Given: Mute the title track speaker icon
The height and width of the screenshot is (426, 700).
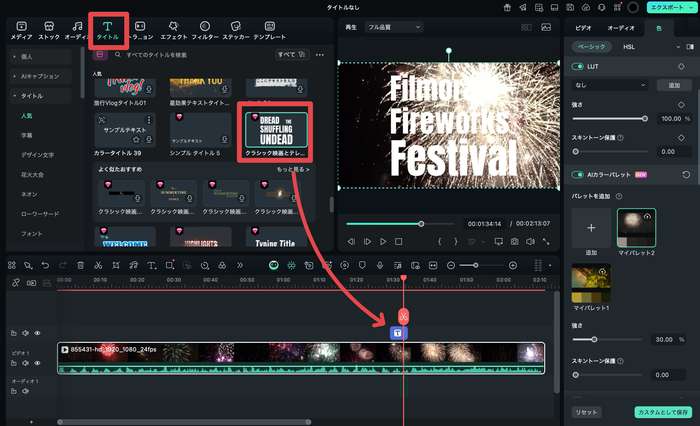Looking at the screenshot, I should (25, 333).
